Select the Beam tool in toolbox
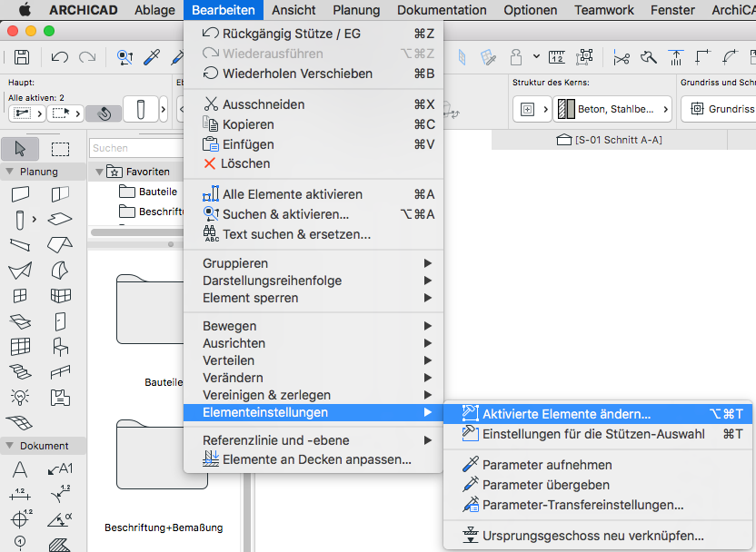756x552 pixels. [20, 245]
